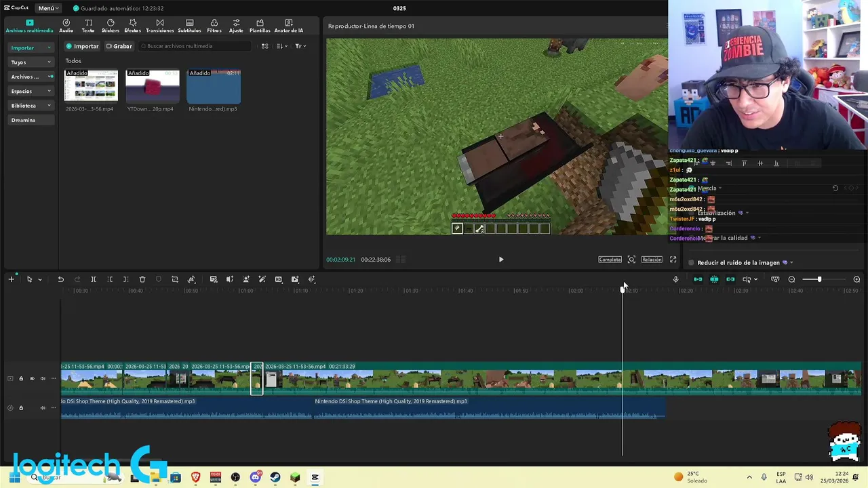Enter fullscreen preview mode
Image resolution: width=868 pixels, height=488 pixels.
[x=673, y=260]
